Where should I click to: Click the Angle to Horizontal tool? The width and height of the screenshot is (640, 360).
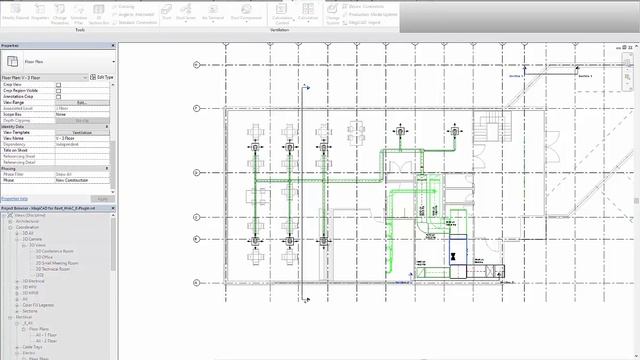133,14
